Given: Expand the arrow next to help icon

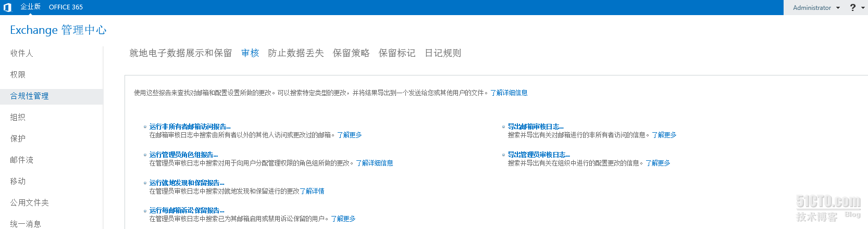Looking at the screenshot, I should point(863,8).
